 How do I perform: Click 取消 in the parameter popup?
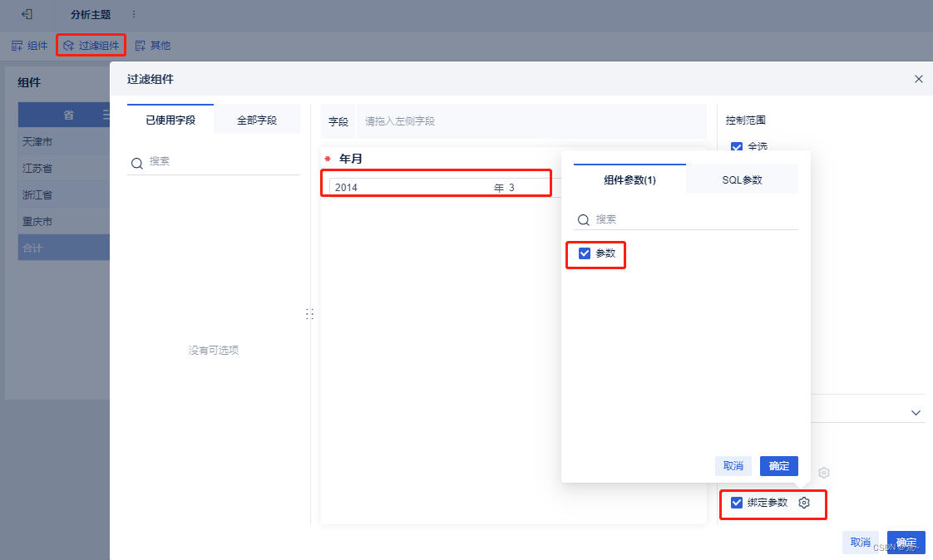click(x=733, y=466)
